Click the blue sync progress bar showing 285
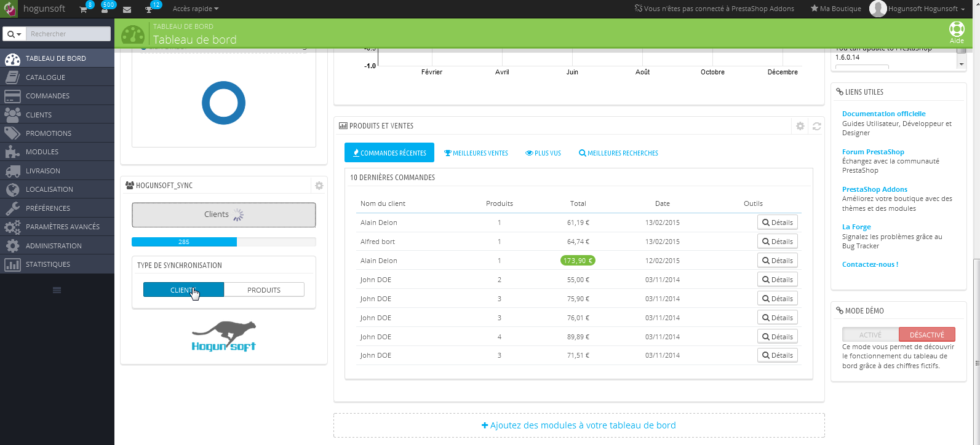 [184, 242]
